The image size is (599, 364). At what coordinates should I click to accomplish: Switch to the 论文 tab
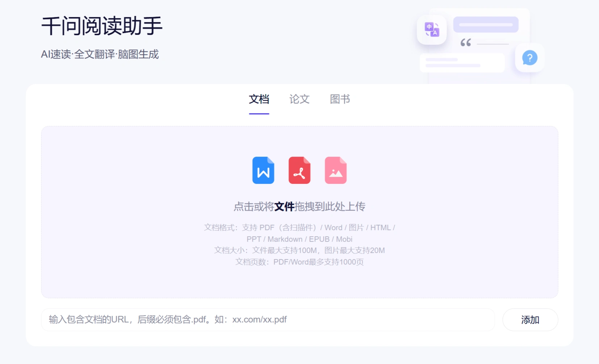(299, 99)
